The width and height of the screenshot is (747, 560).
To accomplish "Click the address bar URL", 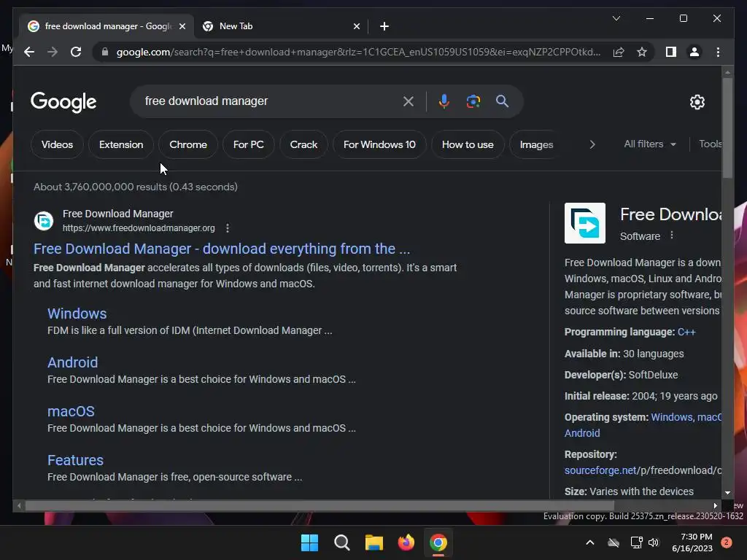I will tap(358, 52).
